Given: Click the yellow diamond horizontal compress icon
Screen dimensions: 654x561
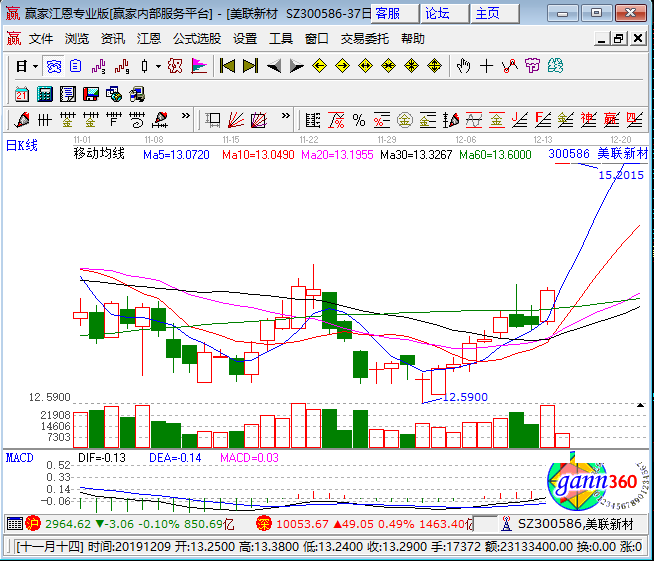Looking at the screenshot, I should [388, 66].
